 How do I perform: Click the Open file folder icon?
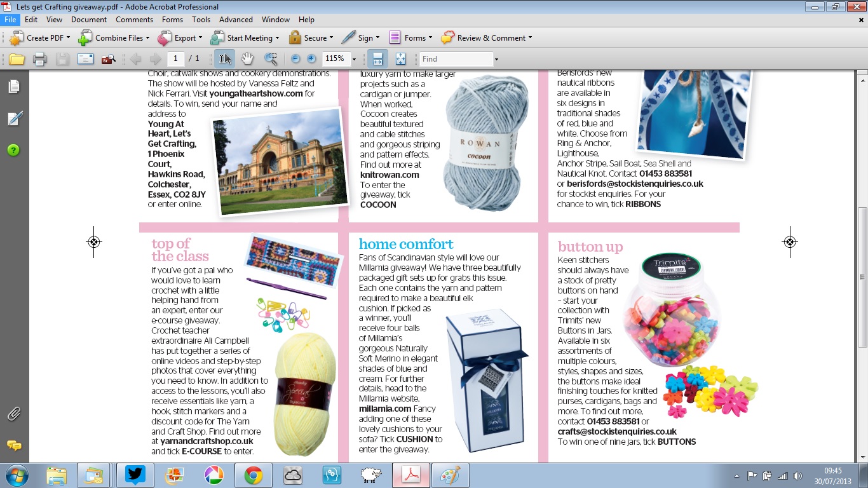pos(17,59)
